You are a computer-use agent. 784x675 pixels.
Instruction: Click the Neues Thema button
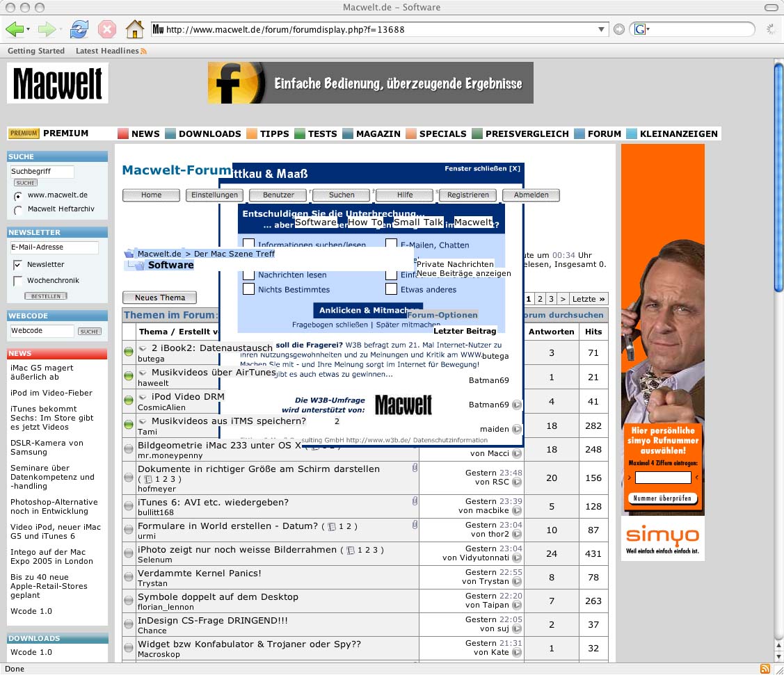tap(159, 298)
